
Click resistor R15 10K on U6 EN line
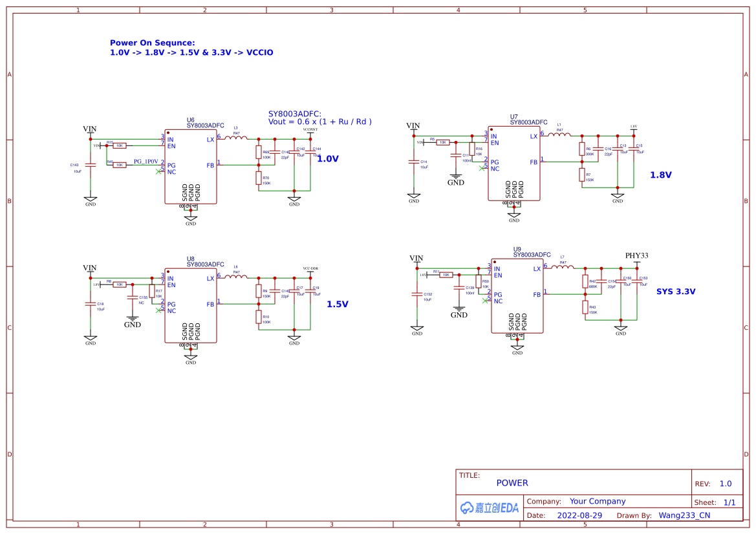pyautogui.click(x=119, y=145)
